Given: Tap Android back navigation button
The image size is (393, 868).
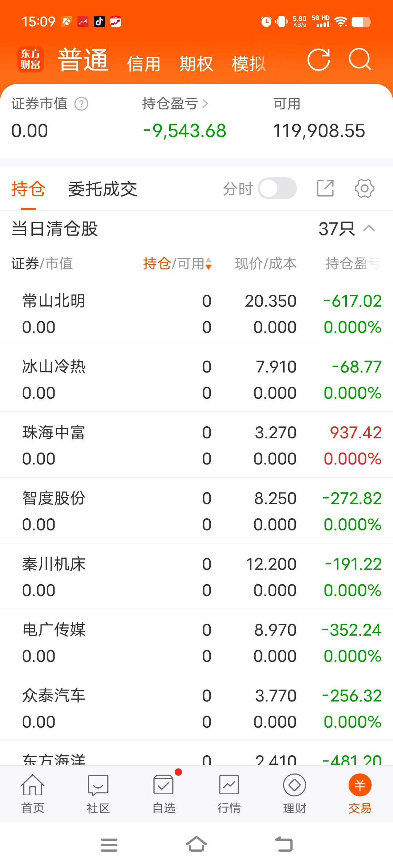Looking at the screenshot, I should [284, 844].
